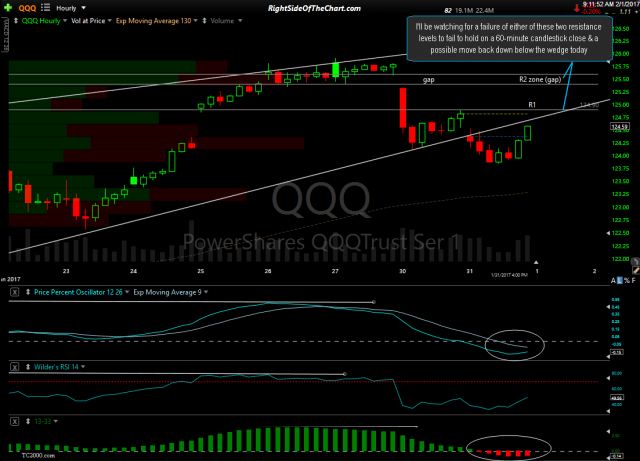Select the annotation note text box
640x461 pixels.
[509, 39]
